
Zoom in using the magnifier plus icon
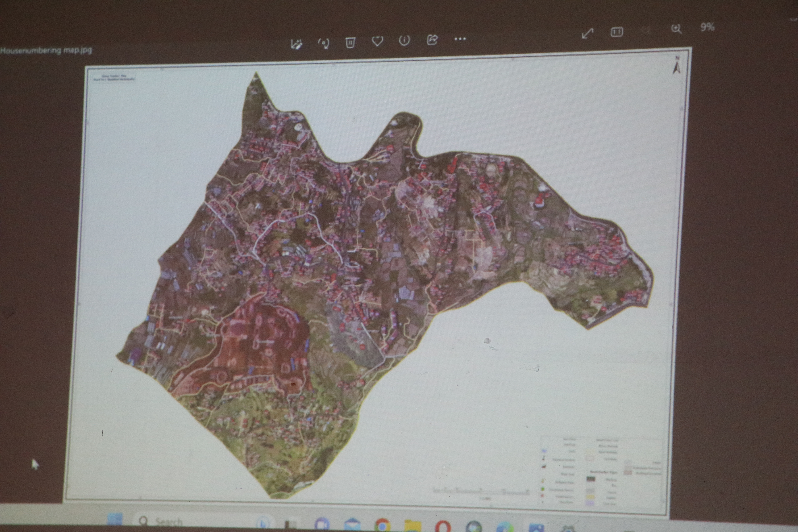[x=676, y=29]
